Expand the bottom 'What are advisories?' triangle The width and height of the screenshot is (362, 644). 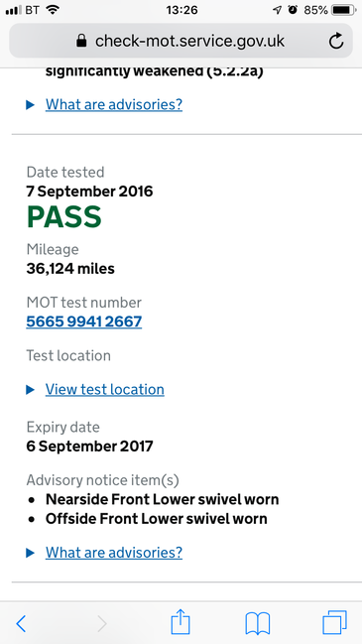[x=30, y=553]
